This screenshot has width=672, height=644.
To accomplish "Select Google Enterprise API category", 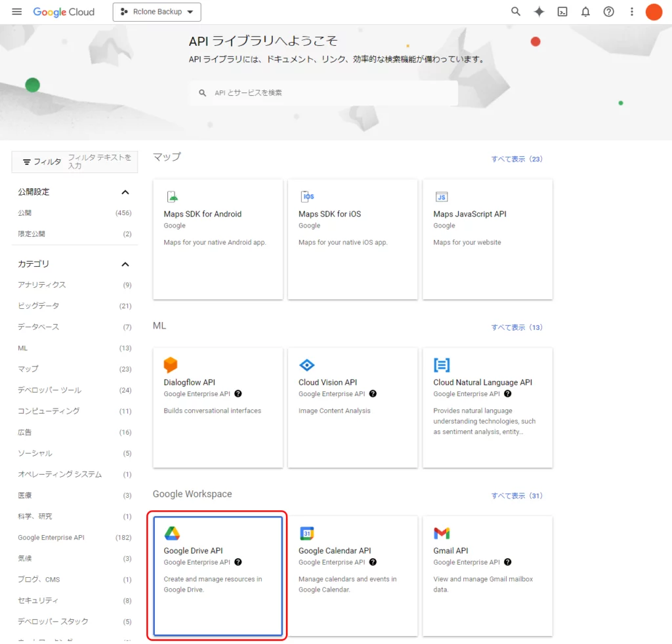I will pos(75,537).
